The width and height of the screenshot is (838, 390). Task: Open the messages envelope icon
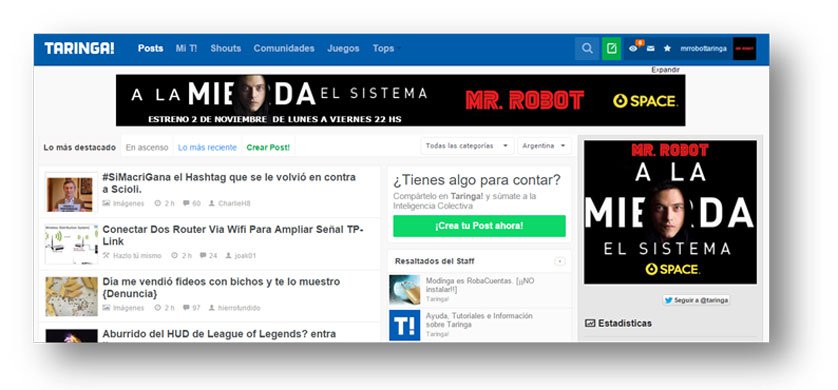click(650, 49)
